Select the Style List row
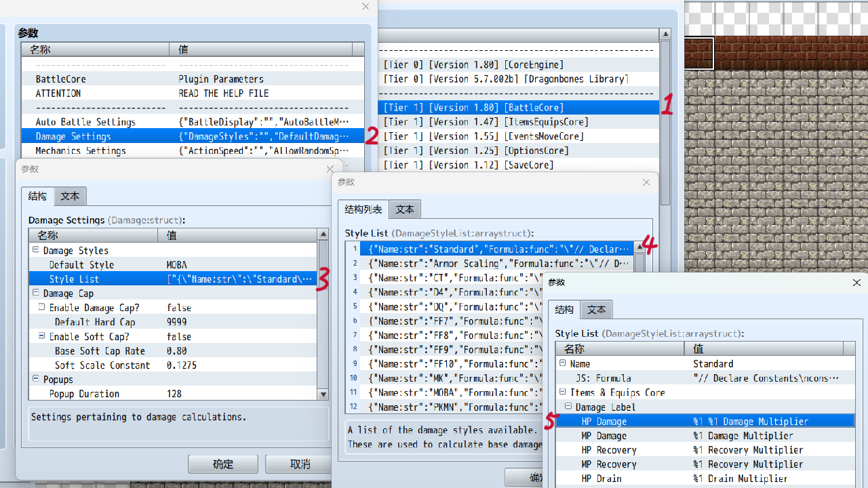 (173, 279)
